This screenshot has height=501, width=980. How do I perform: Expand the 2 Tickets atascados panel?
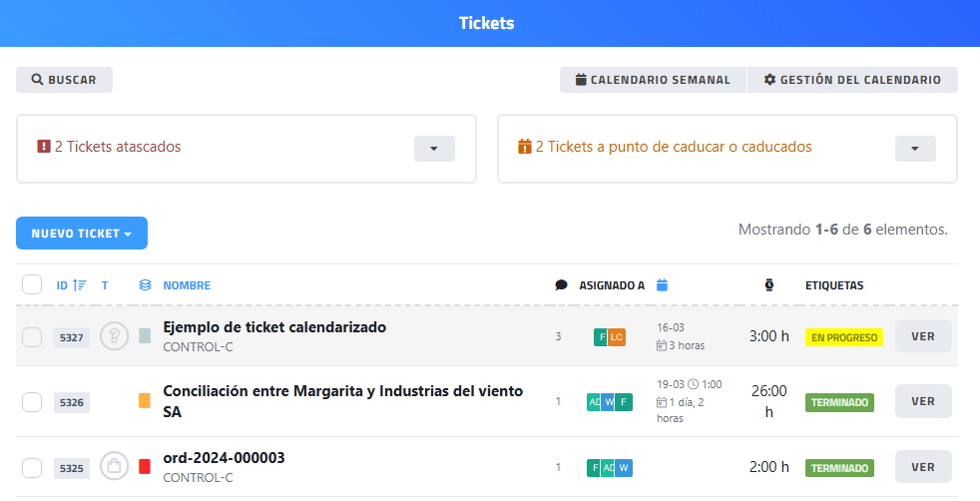coord(434,149)
